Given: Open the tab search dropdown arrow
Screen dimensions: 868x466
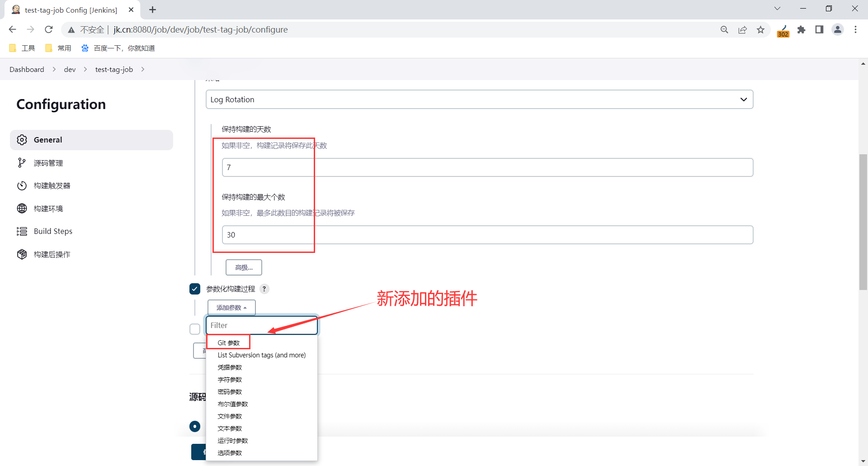Looking at the screenshot, I should [778, 9].
